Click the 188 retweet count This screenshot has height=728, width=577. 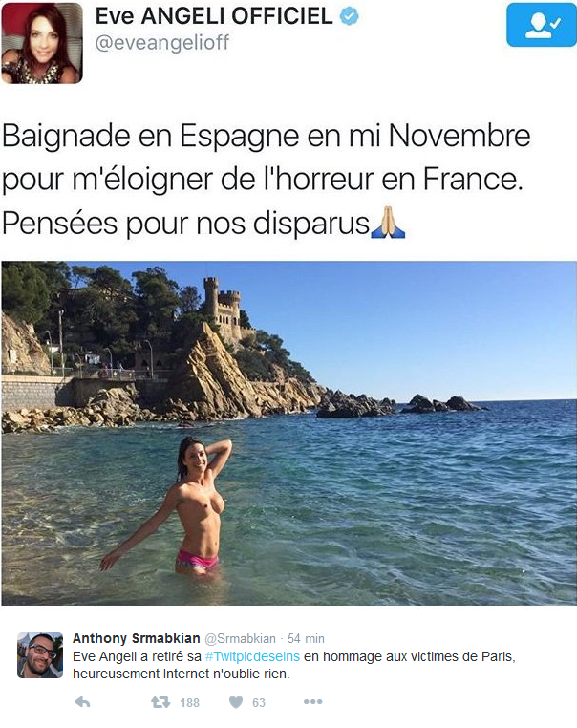[189, 703]
